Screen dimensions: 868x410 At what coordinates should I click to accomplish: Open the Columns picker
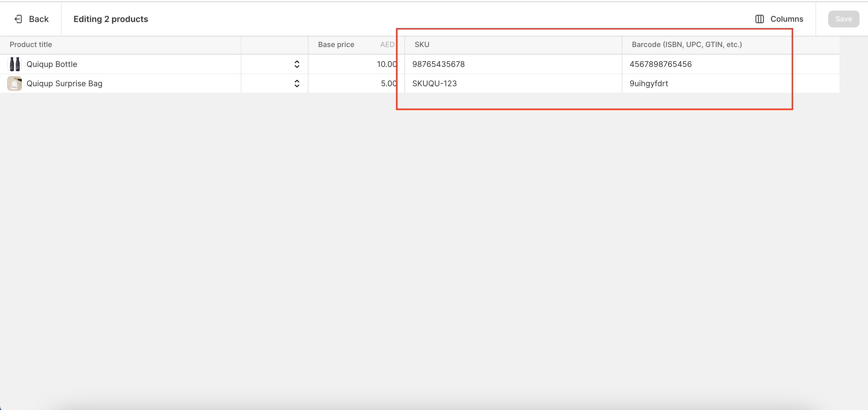[x=786, y=19]
